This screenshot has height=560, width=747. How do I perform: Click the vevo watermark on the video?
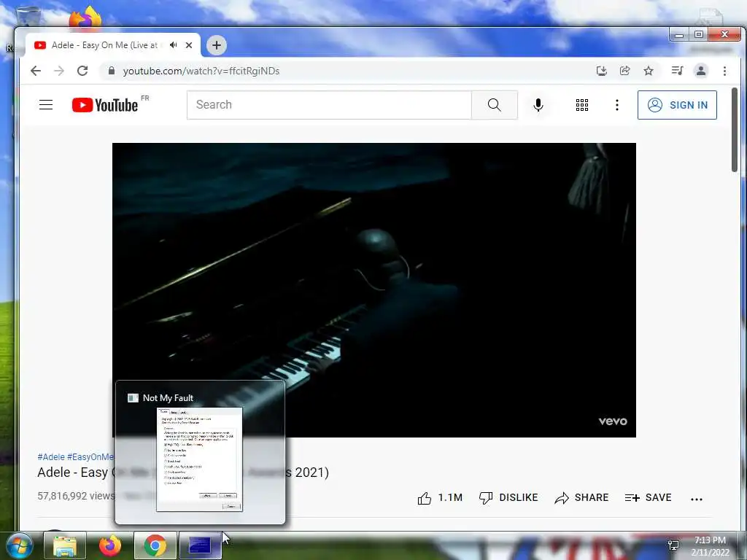tap(613, 421)
